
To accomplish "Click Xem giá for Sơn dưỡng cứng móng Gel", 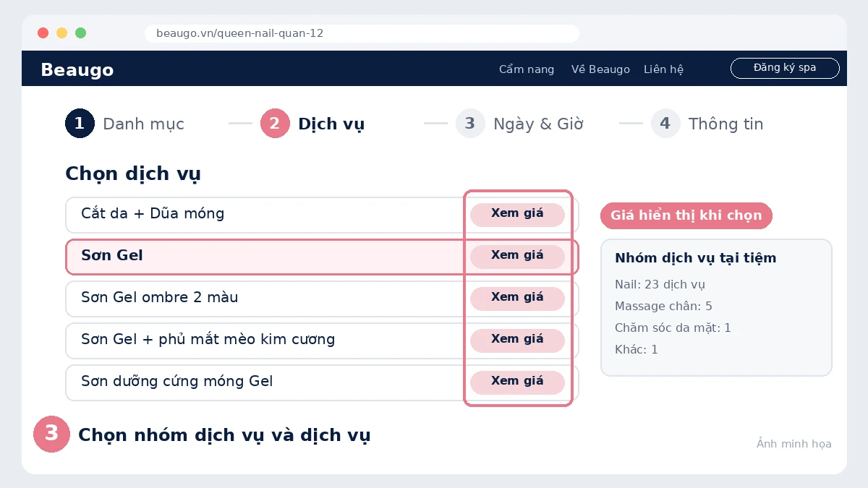I will 517,382.
